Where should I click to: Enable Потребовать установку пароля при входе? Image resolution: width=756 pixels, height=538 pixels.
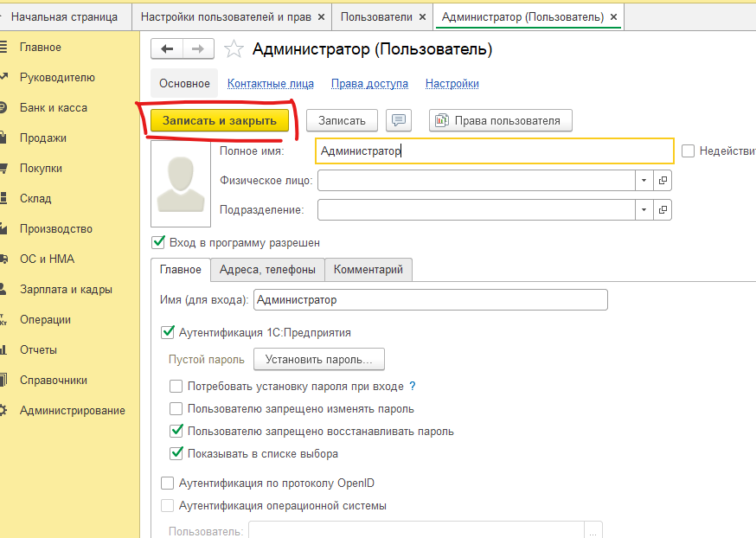pyautogui.click(x=176, y=386)
